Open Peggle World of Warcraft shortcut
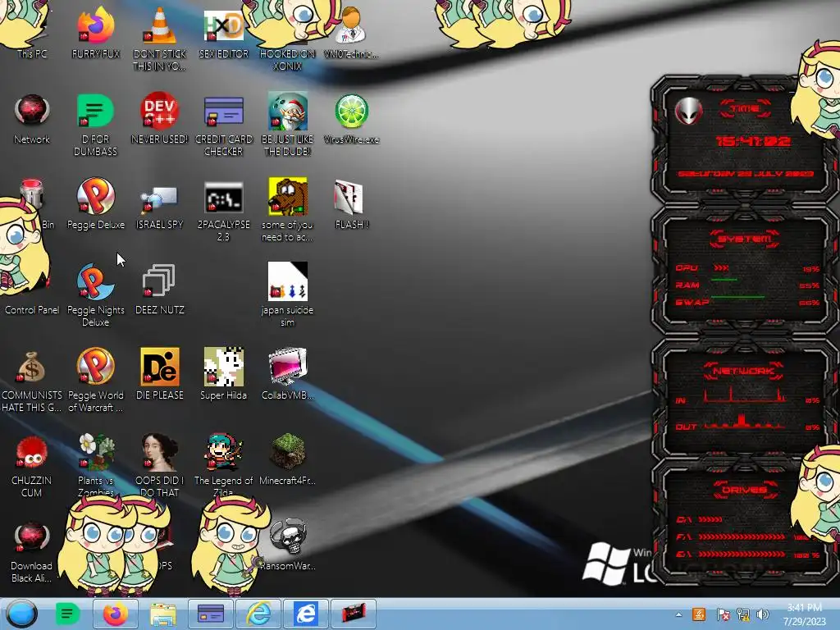 [x=95, y=381]
